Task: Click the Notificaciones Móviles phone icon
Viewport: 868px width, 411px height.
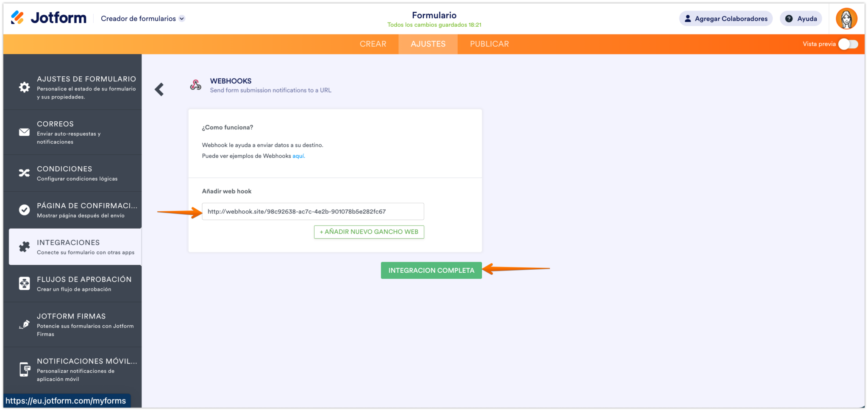Action: [x=24, y=369]
